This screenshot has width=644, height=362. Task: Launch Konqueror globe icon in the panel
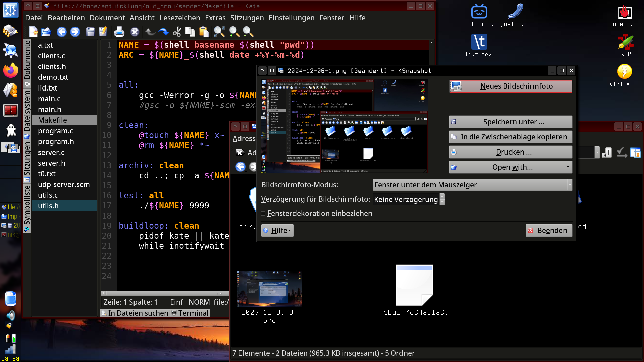(10, 50)
